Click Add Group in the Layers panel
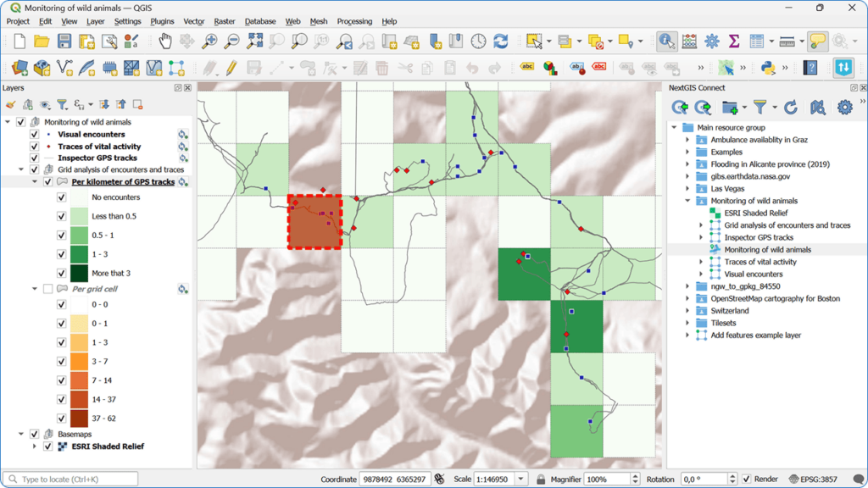This screenshot has width=868, height=488. click(28, 103)
